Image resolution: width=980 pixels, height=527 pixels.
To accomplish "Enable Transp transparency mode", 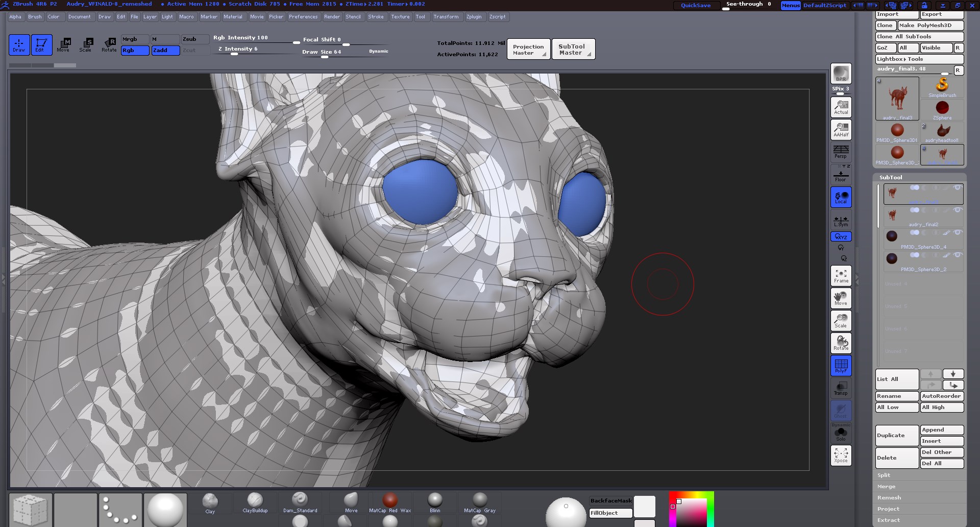I will pos(841,388).
